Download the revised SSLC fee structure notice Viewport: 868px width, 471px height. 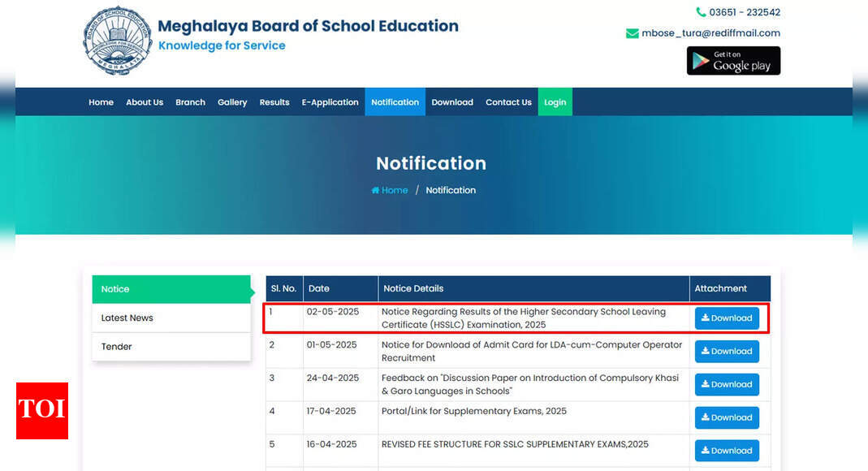tap(727, 451)
